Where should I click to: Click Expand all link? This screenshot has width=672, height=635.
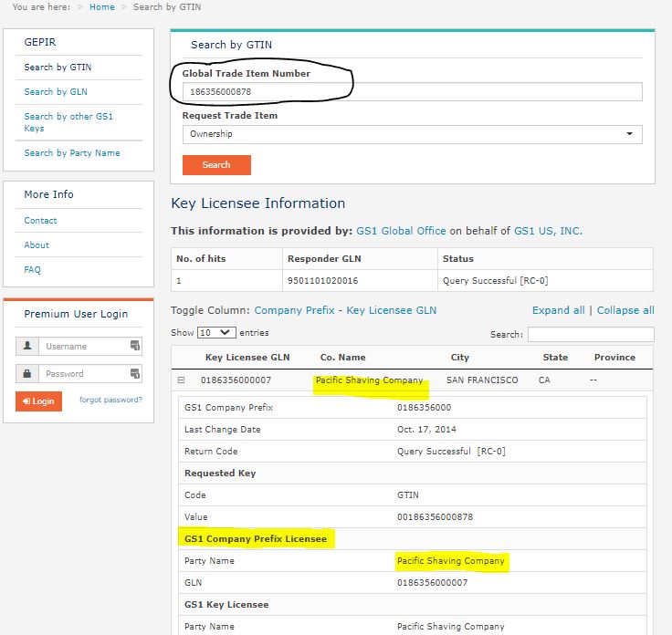click(x=559, y=310)
